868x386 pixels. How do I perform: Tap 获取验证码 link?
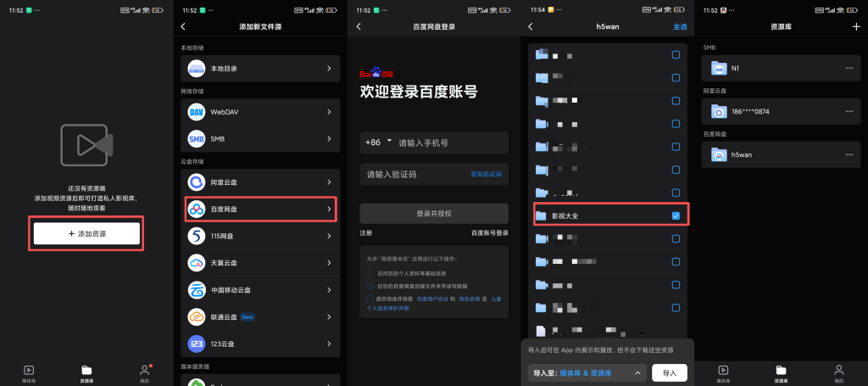(486, 174)
